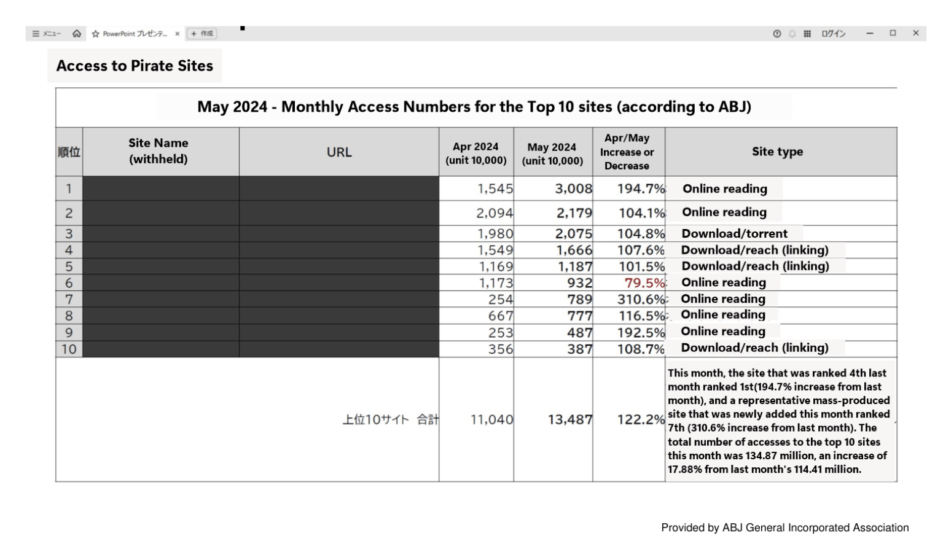Switch to the PowerPoint プレゼンテ tab
The height and width of the screenshot is (560, 935).
[135, 34]
